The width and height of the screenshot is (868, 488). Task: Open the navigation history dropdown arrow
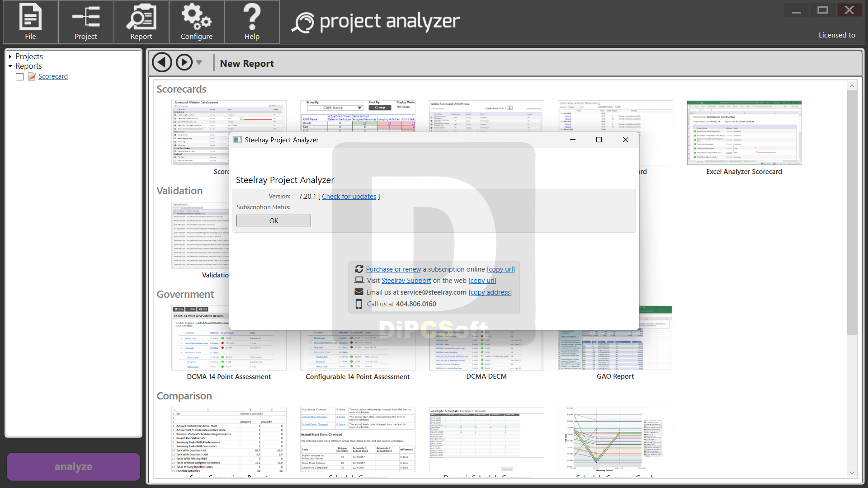199,63
